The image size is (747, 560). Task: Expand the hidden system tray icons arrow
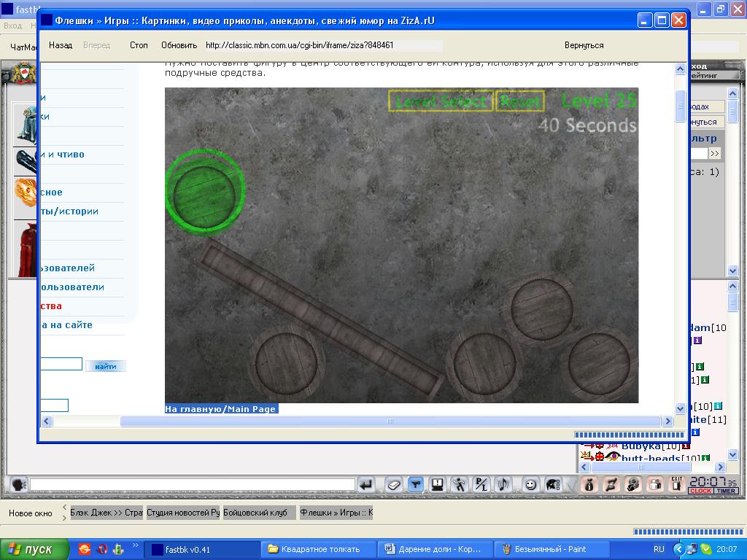click(678, 549)
